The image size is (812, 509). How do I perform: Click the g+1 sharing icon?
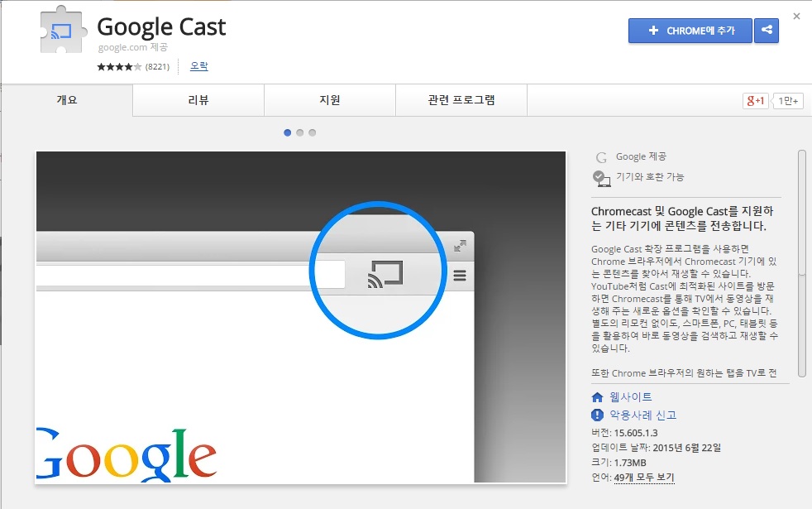coord(757,100)
